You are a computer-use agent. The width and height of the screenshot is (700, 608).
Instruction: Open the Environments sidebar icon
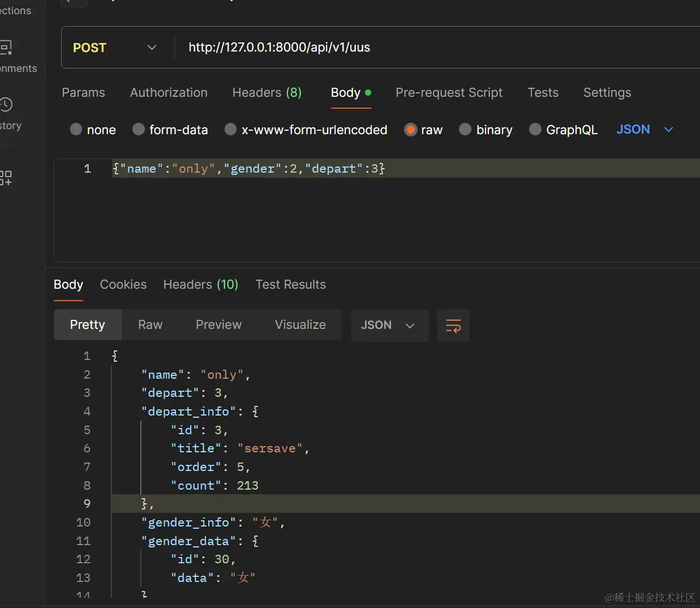click(6, 48)
